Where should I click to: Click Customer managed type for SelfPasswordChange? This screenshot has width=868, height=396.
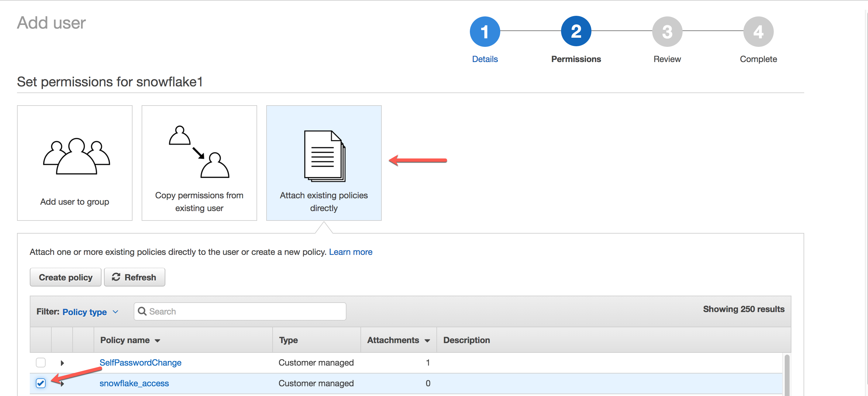click(x=316, y=363)
